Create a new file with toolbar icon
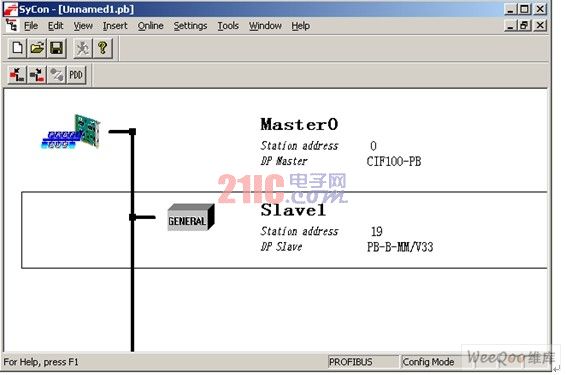Viewport: 567px width, 375px height. click(x=17, y=48)
